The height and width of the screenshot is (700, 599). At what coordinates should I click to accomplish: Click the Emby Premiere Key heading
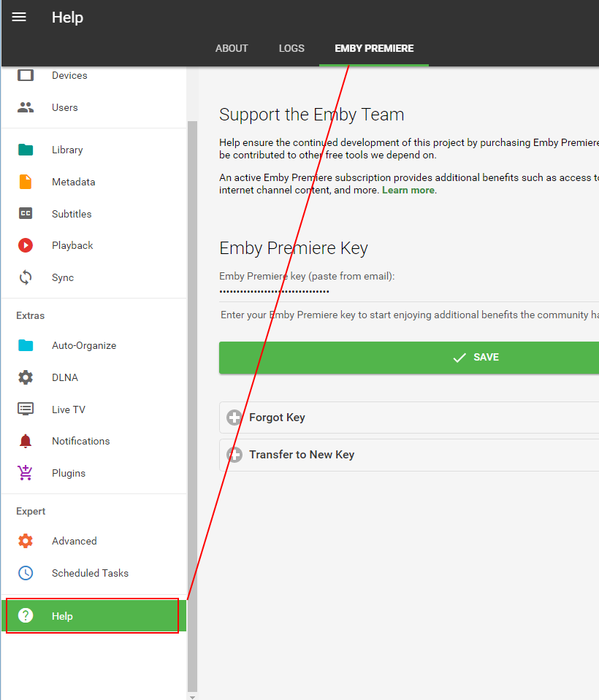pos(294,247)
